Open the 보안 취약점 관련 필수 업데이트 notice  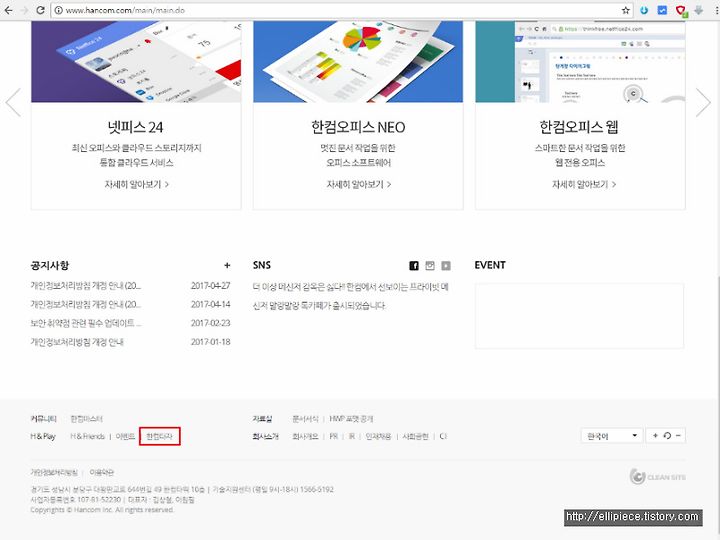[x=86, y=323]
